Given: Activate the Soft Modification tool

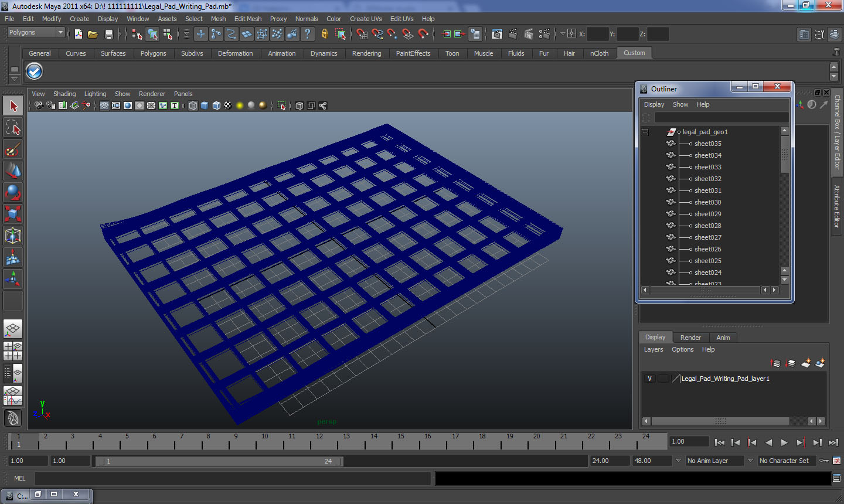Looking at the screenshot, I should (13, 257).
